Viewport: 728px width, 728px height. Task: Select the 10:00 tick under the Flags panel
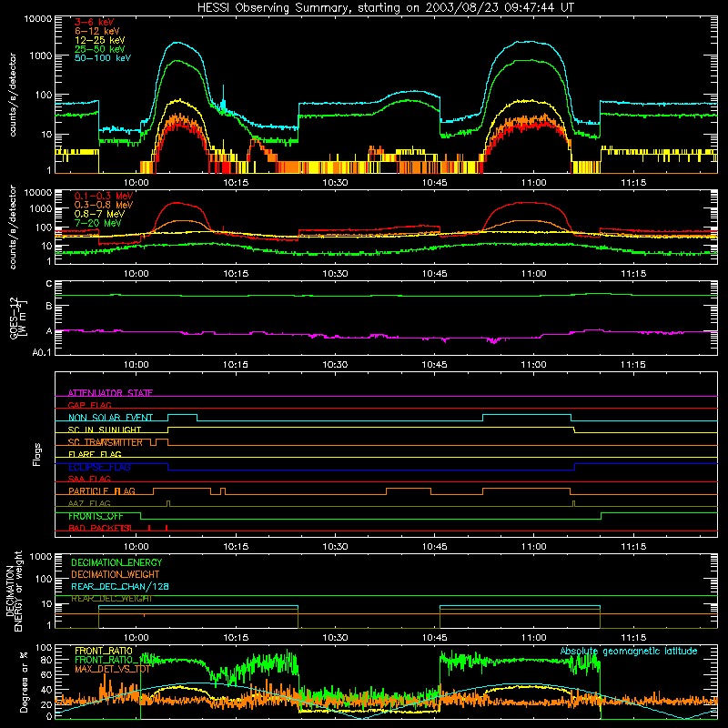point(136,547)
